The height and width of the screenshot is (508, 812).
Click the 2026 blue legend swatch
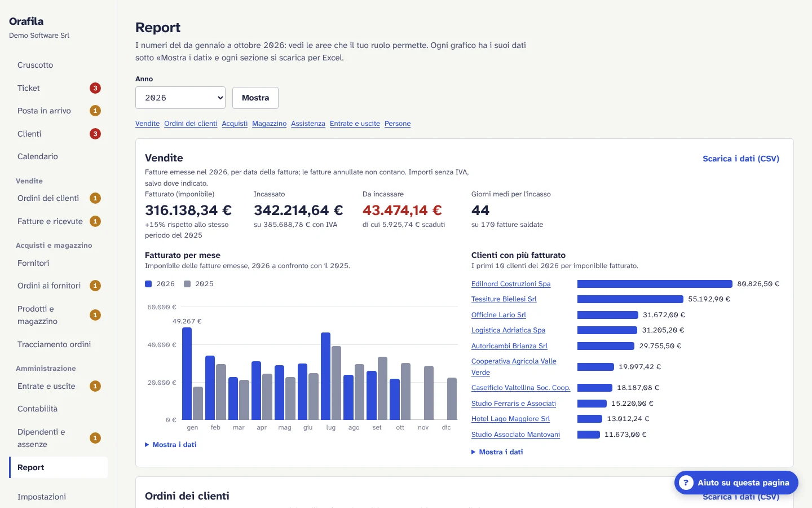point(148,284)
